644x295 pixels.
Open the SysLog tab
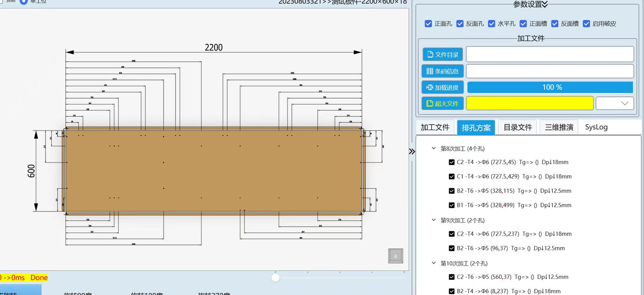coord(596,127)
